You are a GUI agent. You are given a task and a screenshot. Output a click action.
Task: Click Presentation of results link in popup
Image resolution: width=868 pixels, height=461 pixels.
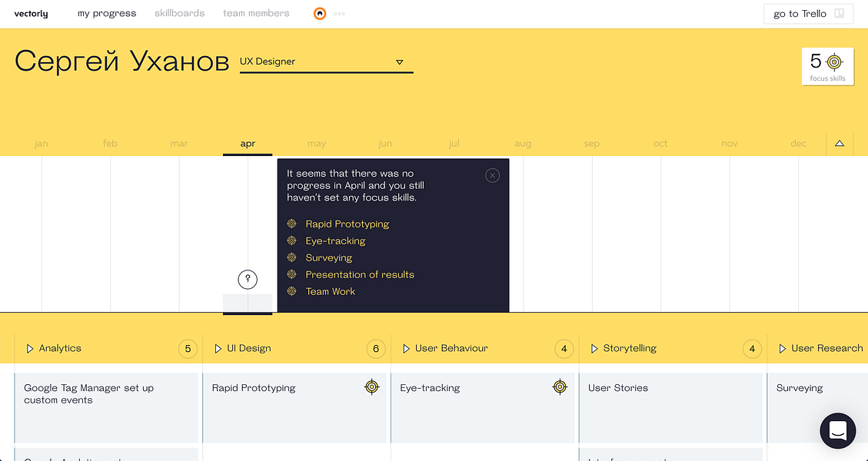point(360,274)
